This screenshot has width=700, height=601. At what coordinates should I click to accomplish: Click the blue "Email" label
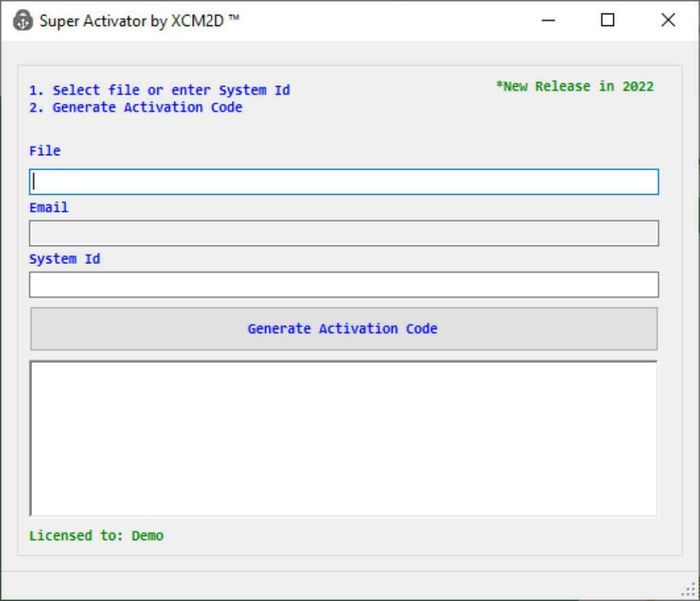(x=48, y=207)
